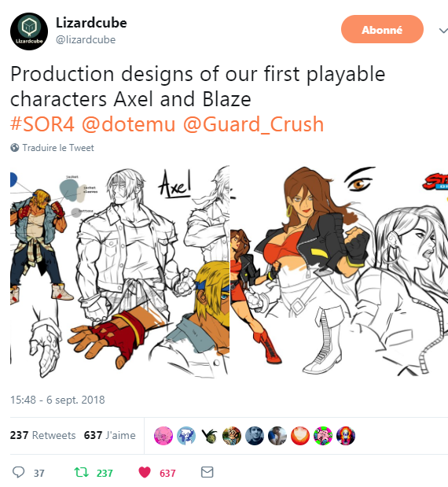
Task: Open the Axel concept art image
Action: click(x=119, y=271)
